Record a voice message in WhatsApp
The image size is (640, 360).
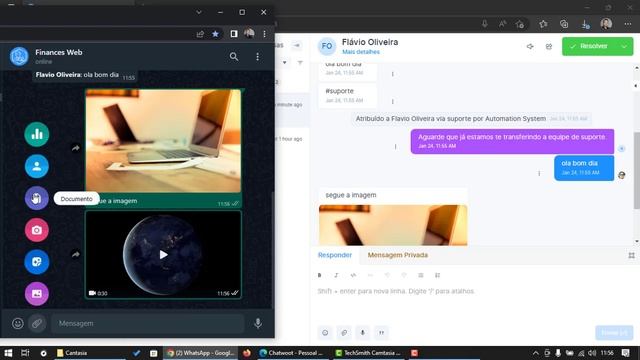point(258,323)
